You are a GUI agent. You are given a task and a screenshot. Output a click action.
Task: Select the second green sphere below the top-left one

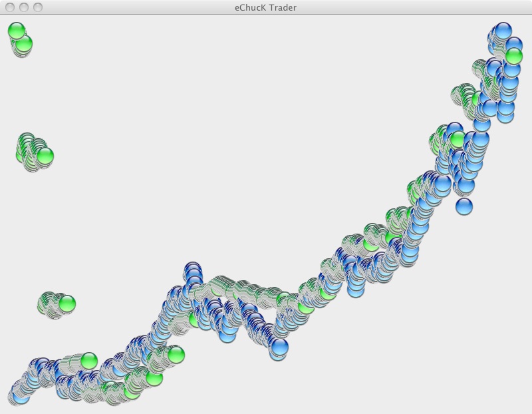(24, 45)
